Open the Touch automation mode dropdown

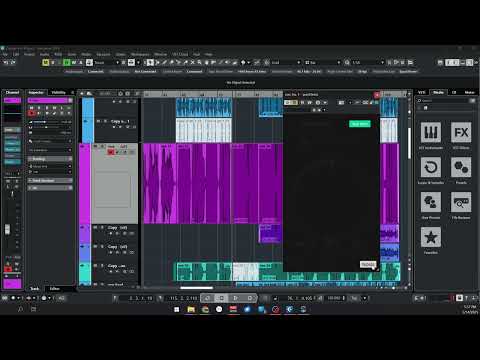[x=107, y=62]
